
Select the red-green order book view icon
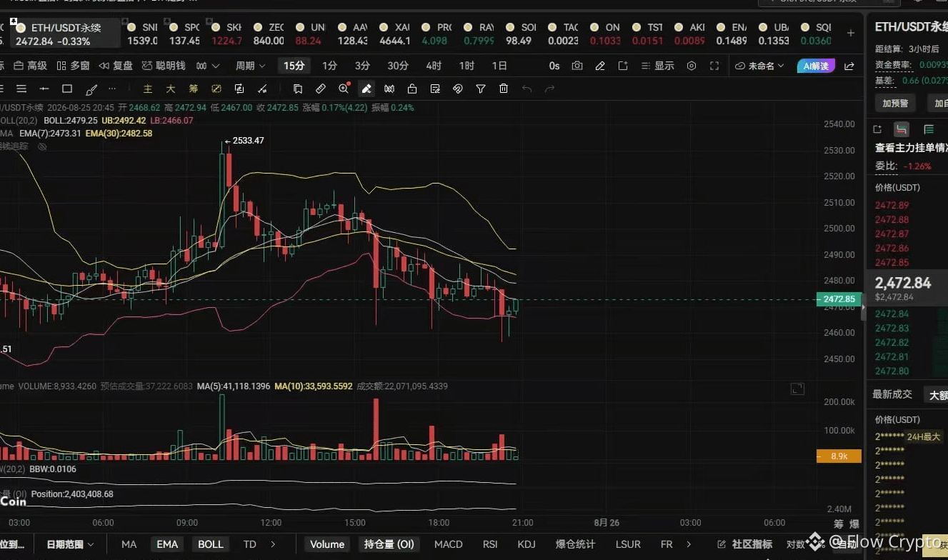(902, 129)
